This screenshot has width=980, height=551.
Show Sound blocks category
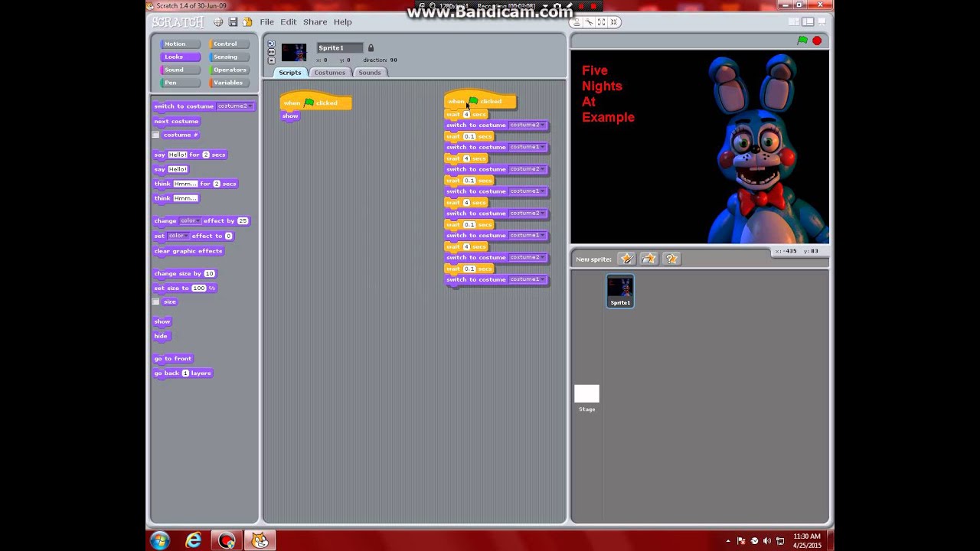179,70
